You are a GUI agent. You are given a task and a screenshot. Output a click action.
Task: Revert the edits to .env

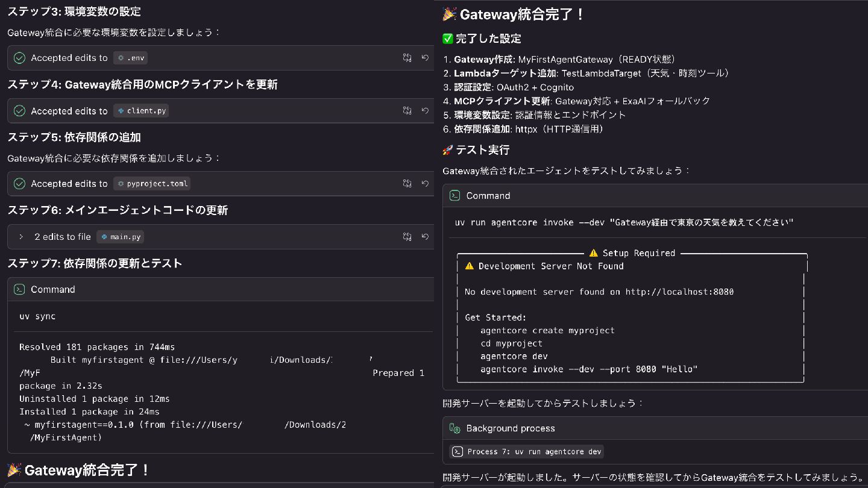click(425, 58)
